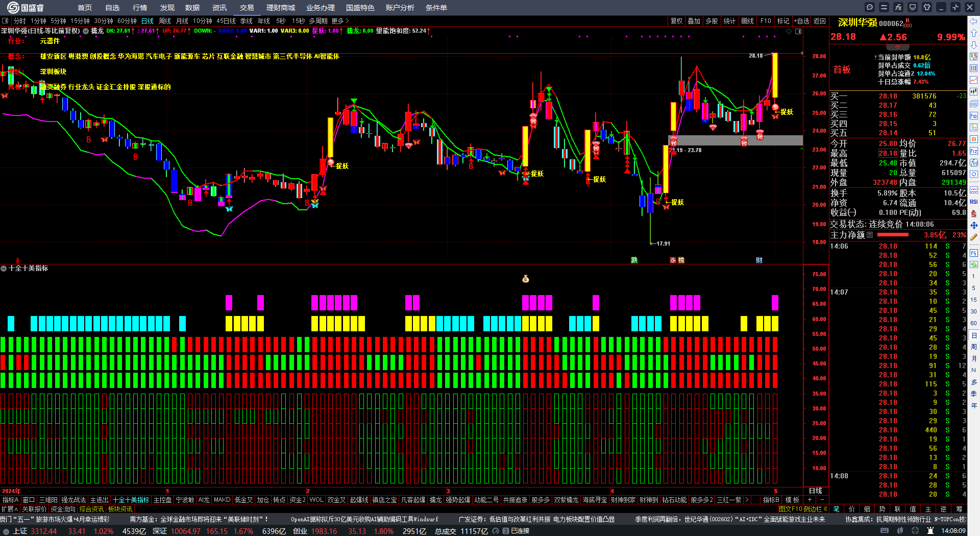This screenshot has height=536, width=980.
Task: Add indicator panel with plus button
Action: point(810,500)
